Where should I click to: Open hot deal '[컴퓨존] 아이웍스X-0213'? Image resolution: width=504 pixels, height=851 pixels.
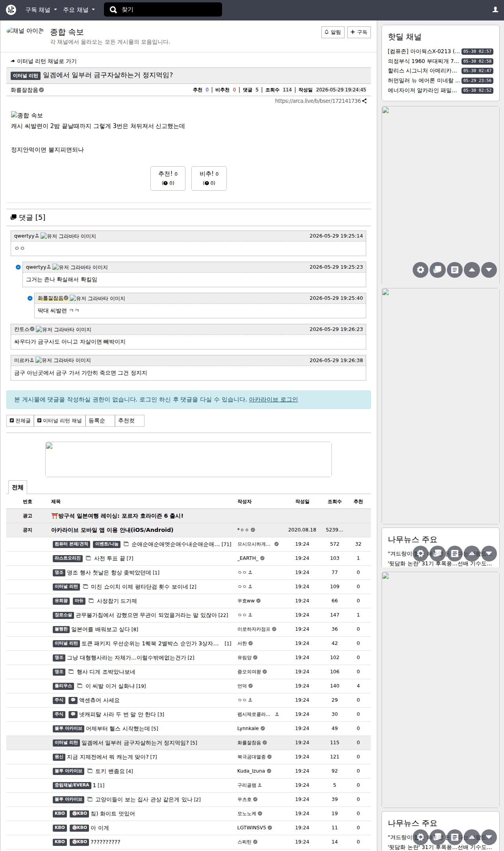click(x=424, y=52)
